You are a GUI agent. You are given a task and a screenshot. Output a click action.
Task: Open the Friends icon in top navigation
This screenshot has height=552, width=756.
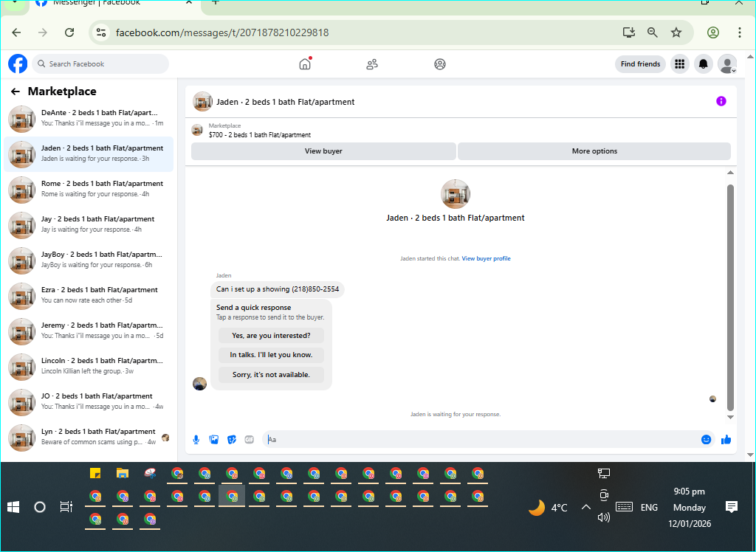(x=372, y=64)
